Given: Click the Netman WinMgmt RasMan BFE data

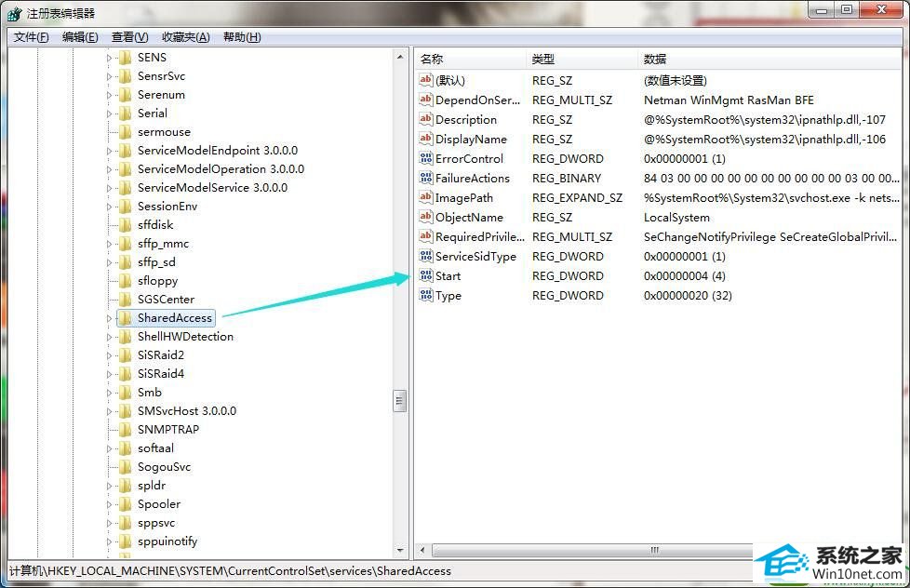Looking at the screenshot, I should coord(729,100).
